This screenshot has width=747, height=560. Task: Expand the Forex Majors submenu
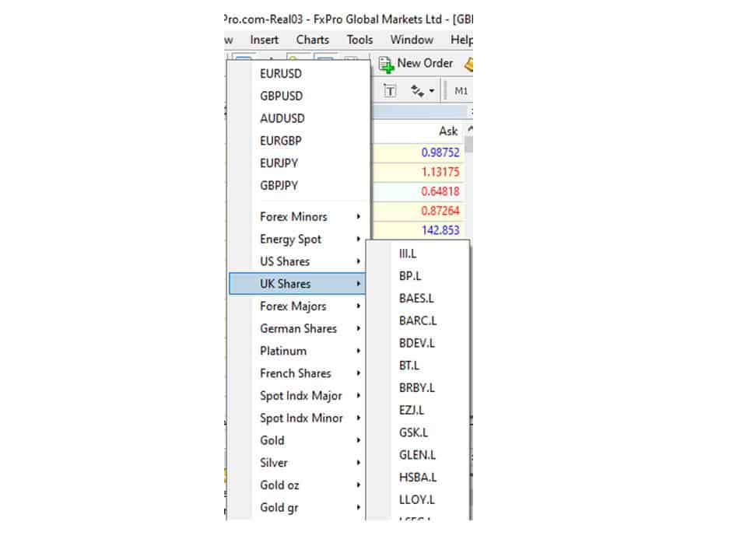pyautogui.click(x=298, y=306)
